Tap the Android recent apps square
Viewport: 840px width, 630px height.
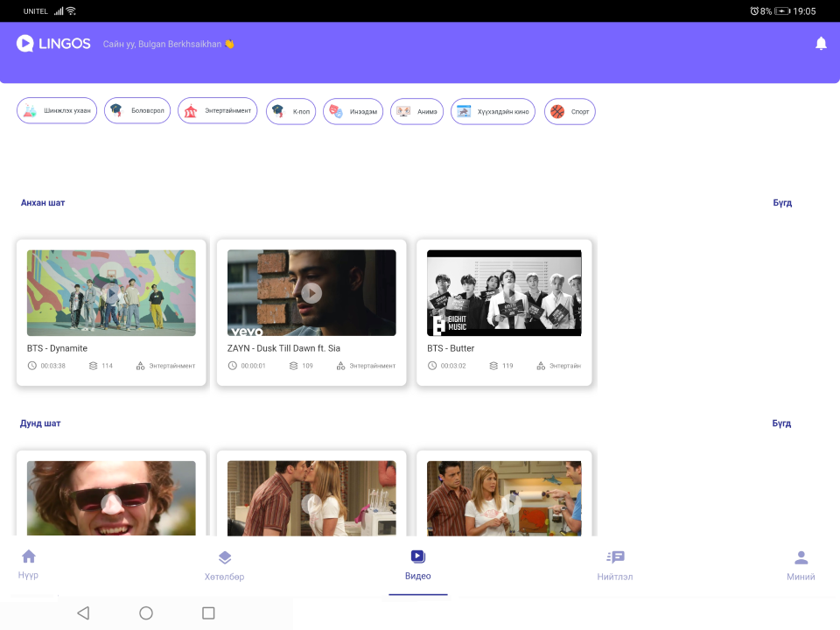point(208,612)
